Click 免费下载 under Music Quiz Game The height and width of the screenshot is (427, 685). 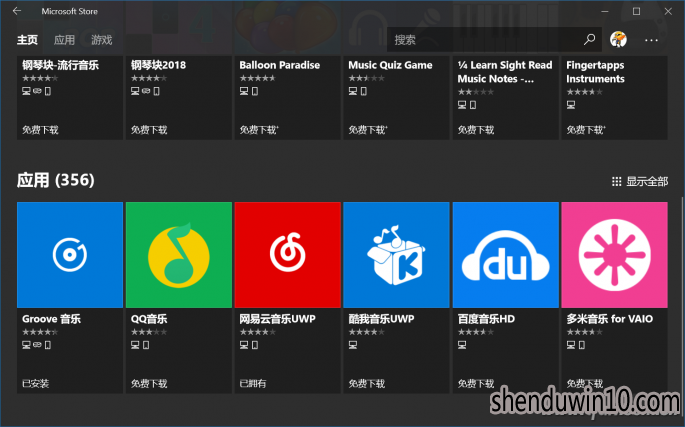(367, 130)
